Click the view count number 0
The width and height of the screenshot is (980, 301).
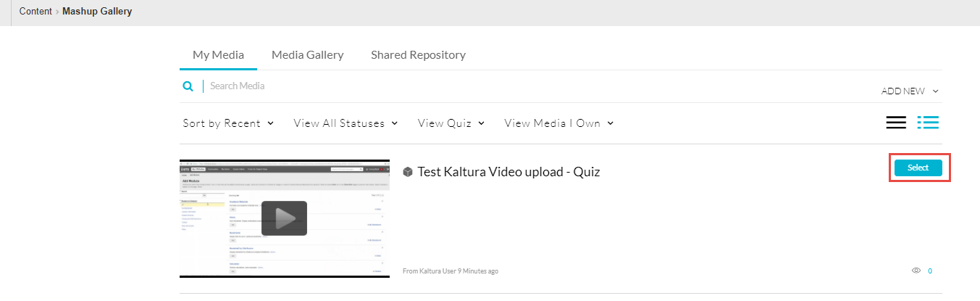coord(930,271)
